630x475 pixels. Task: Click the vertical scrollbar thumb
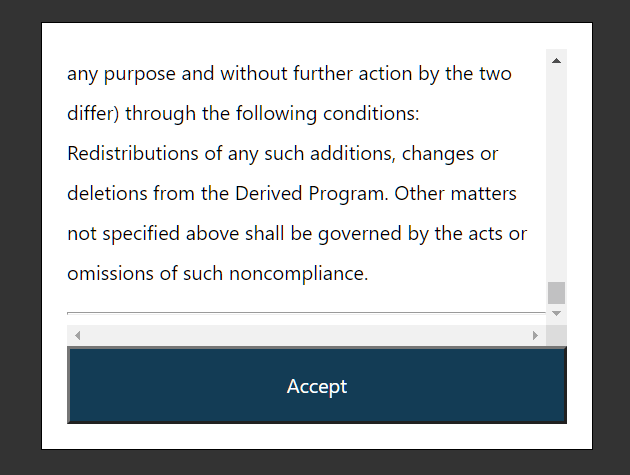pos(556,292)
